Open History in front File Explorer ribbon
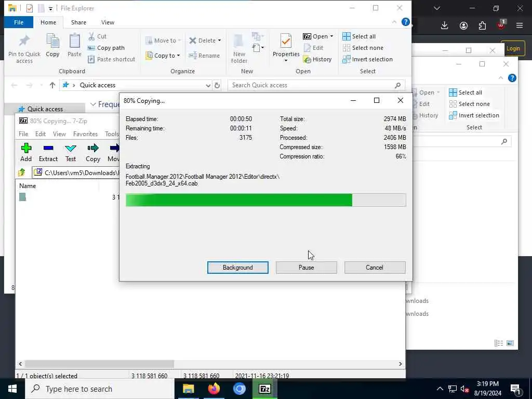 (317, 59)
